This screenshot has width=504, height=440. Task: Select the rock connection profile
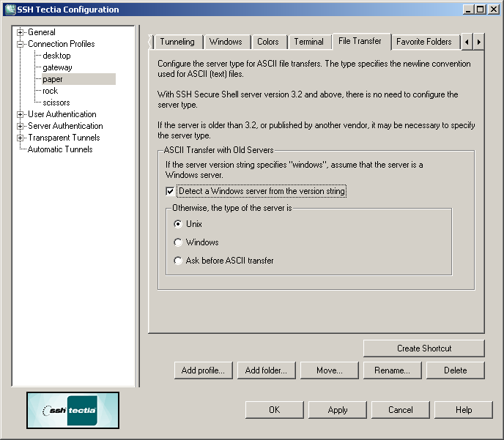50,91
